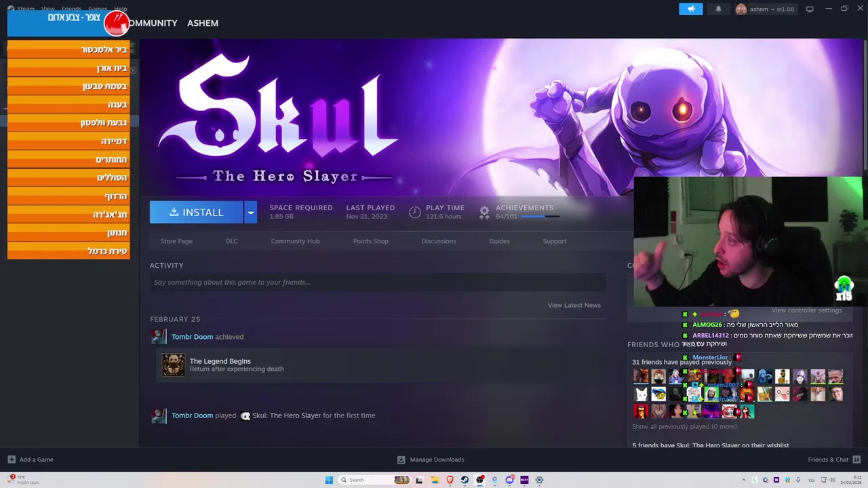Screen dimensions: 868x488
Task: Open the Store Page link
Action: click(176, 241)
